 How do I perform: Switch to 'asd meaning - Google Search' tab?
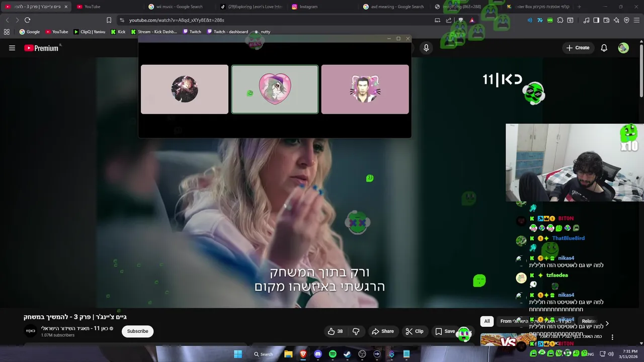pos(393,7)
